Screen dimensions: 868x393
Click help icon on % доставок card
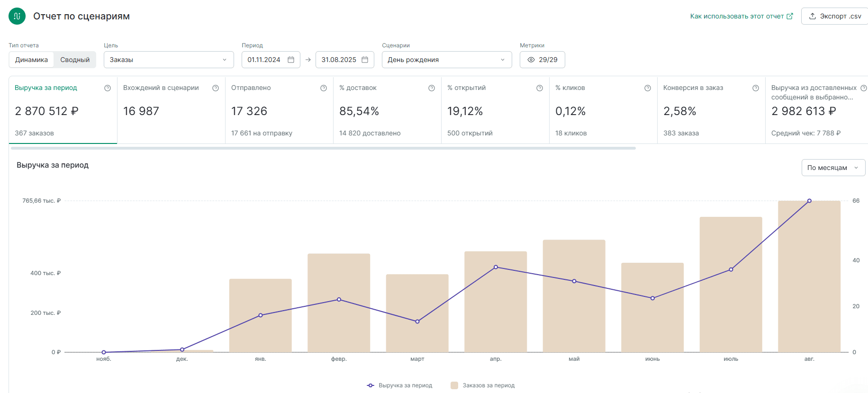[x=432, y=88]
